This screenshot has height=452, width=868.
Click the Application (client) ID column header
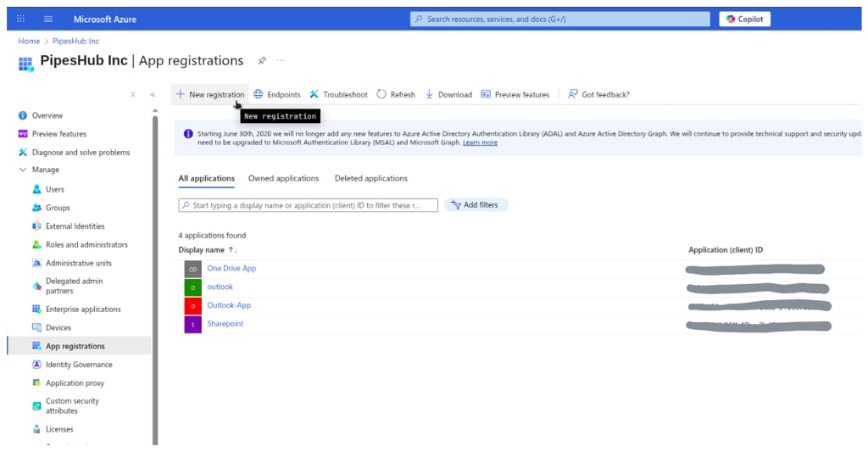pyautogui.click(x=726, y=250)
